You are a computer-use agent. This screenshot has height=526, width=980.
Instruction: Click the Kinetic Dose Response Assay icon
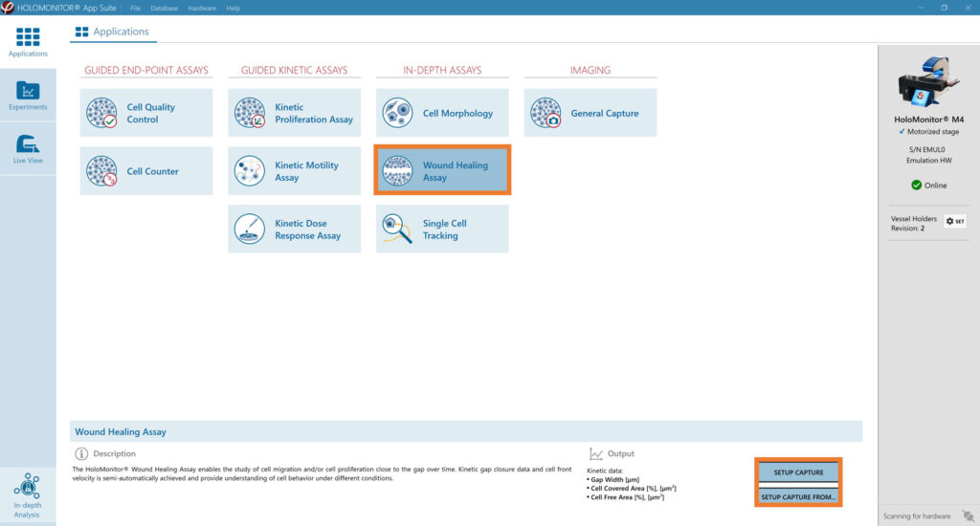pyautogui.click(x=250, y=230)
